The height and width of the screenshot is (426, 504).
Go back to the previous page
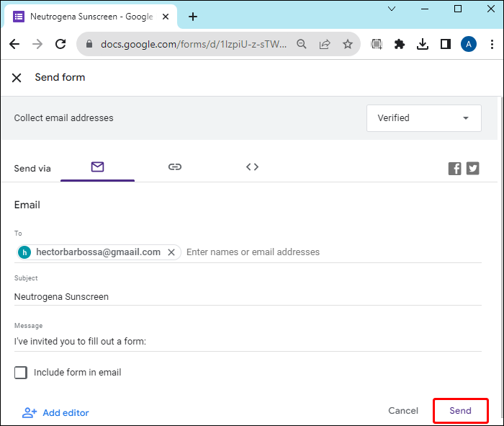(x=14, y=44)
